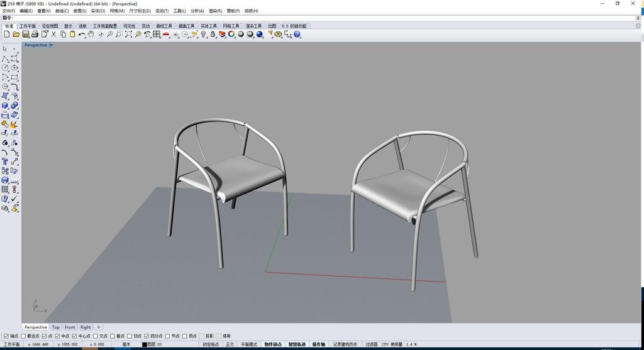Image resolution: width=644 pixels, height=350 pixels.
Task: Toggle the 交点 Intersection osnap checkbox
Action: [x=96, y=336]
